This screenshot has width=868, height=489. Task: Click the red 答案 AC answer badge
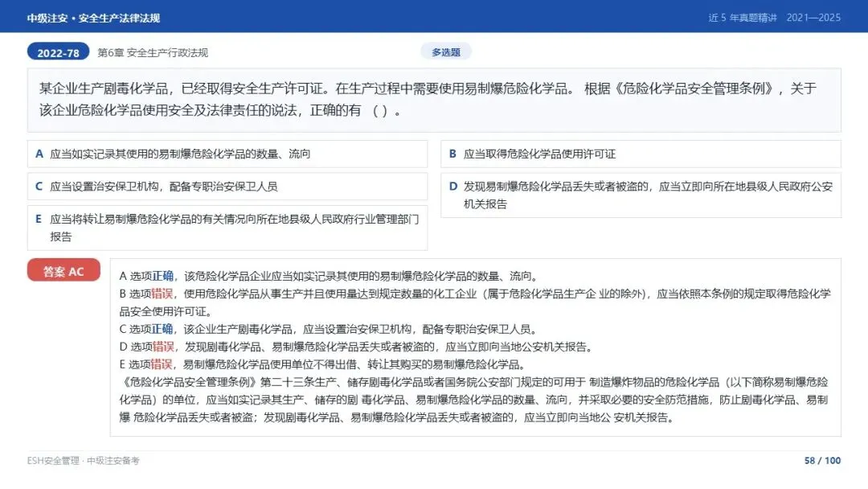pos(63,270)
